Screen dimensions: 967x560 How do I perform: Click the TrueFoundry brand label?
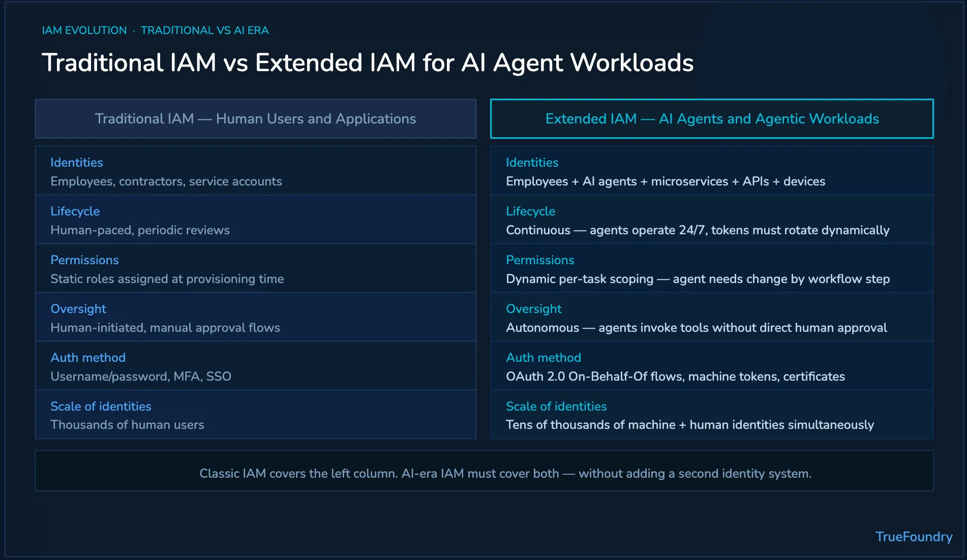pyautogui.click(x=914, y=537)
